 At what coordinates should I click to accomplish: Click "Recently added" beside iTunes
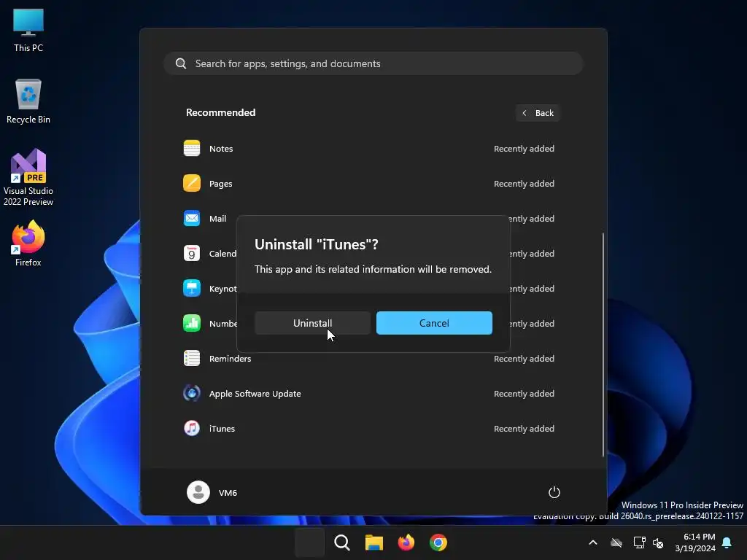[x=524, y=429]
